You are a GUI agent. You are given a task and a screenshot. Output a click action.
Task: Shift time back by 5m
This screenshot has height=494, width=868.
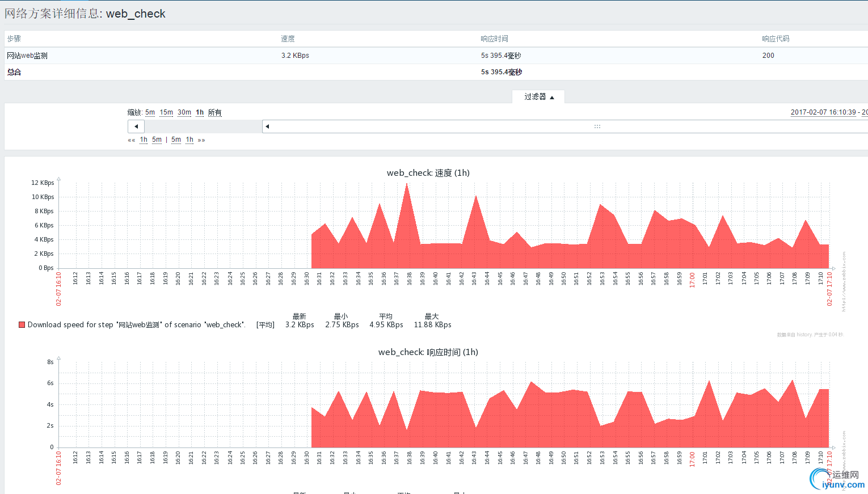click(157, 140)
